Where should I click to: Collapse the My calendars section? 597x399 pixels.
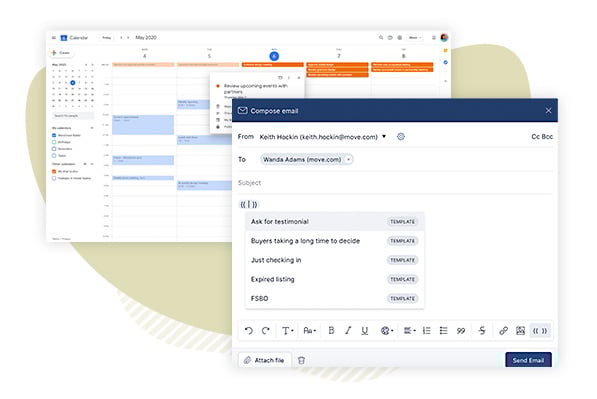point(92,128)
